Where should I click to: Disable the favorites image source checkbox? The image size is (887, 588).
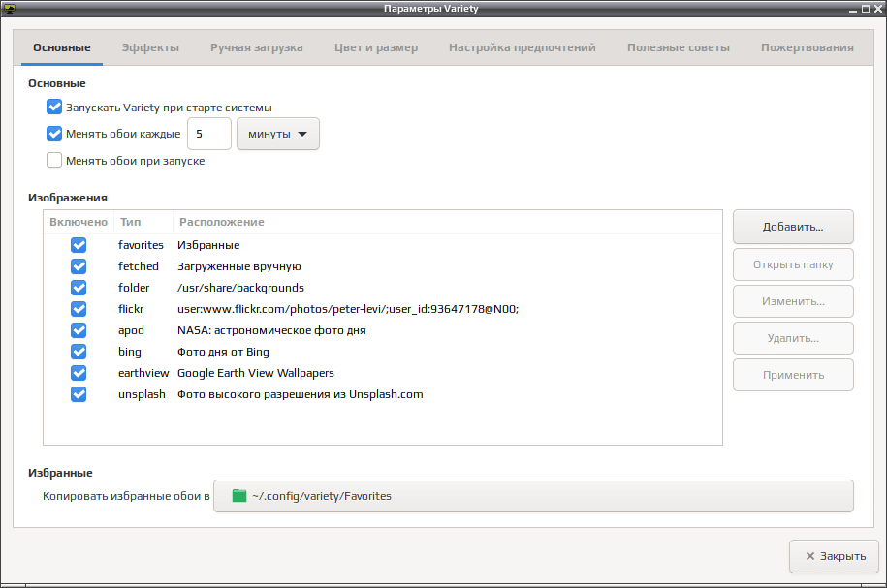[79, 245]
